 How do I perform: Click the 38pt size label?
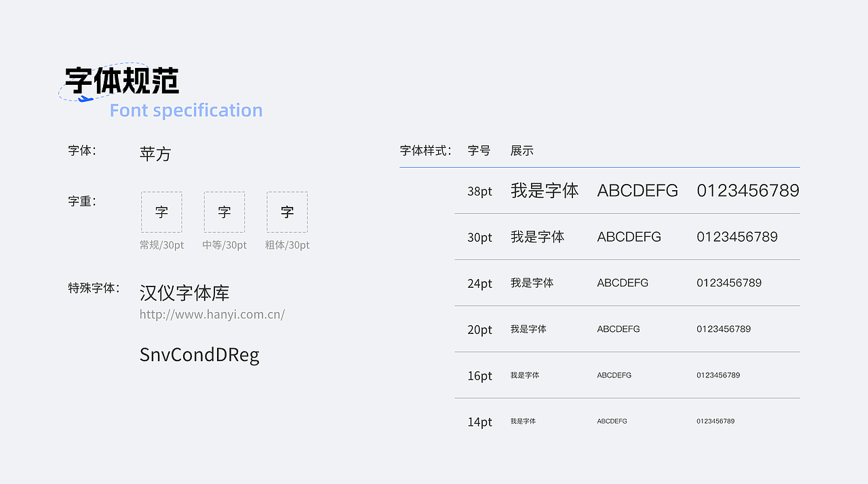[x=479, y=191]
